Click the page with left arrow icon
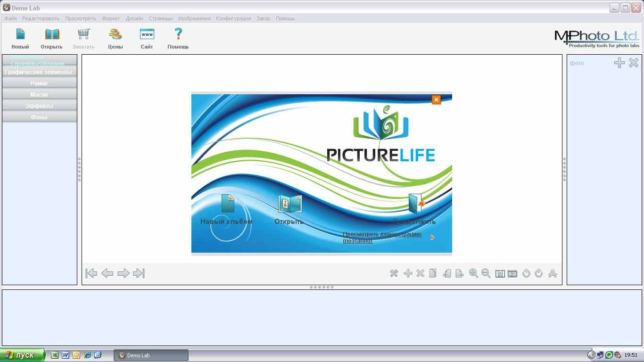 (x=446, y=273)
